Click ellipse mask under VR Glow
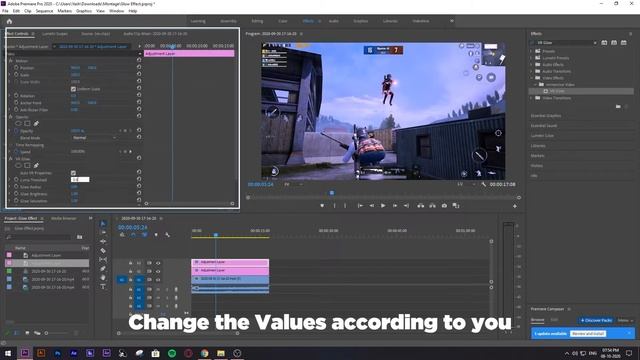The height and width of the screenshot is (360, 640). tap(18, 165)
